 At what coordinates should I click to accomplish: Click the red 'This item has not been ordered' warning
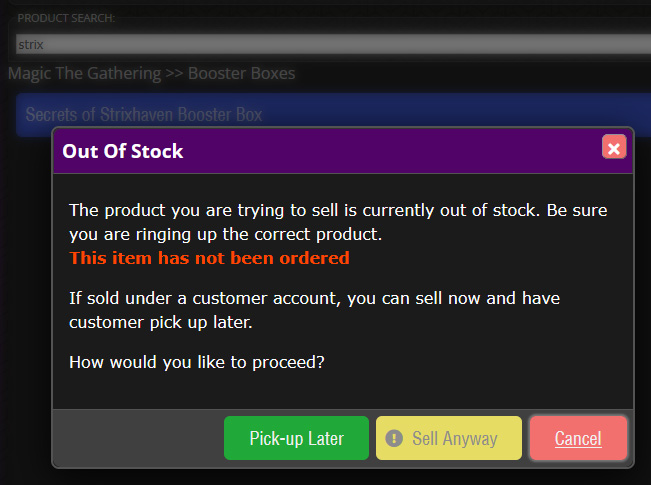tap(209, 258)
